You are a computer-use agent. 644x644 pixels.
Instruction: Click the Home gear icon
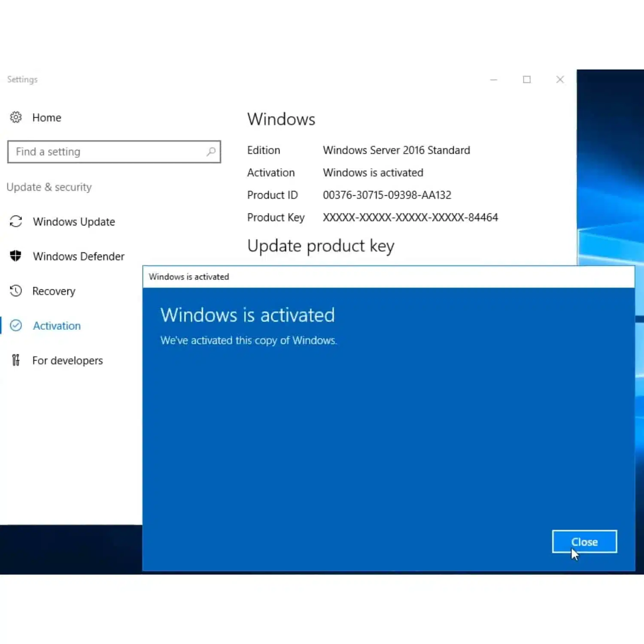tap(16, 117)
